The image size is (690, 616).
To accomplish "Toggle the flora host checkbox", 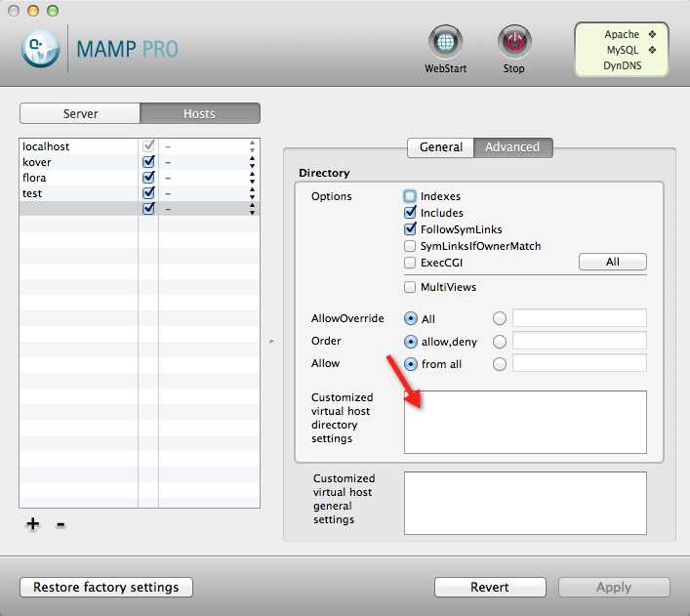I will 148,177.
